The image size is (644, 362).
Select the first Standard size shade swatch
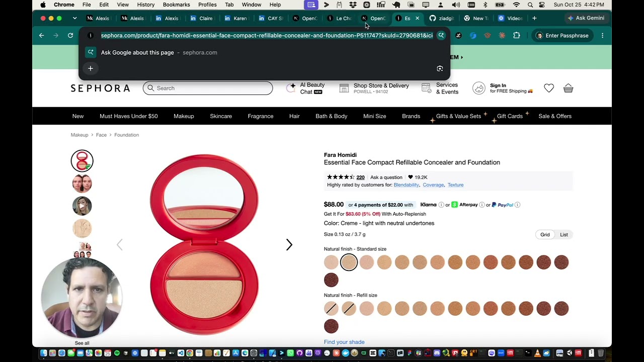pyautogui.click(x=331, y=262)
